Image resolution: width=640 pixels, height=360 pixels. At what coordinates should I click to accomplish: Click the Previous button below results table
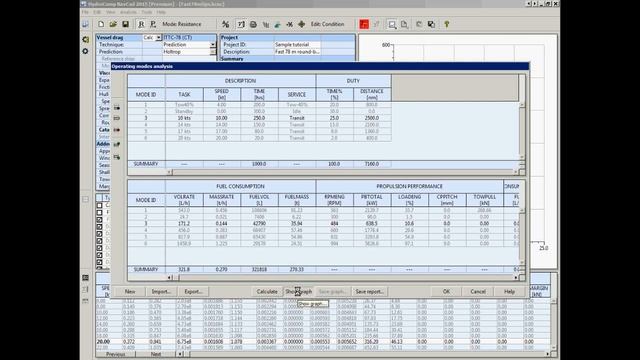[x=116, y=354]
